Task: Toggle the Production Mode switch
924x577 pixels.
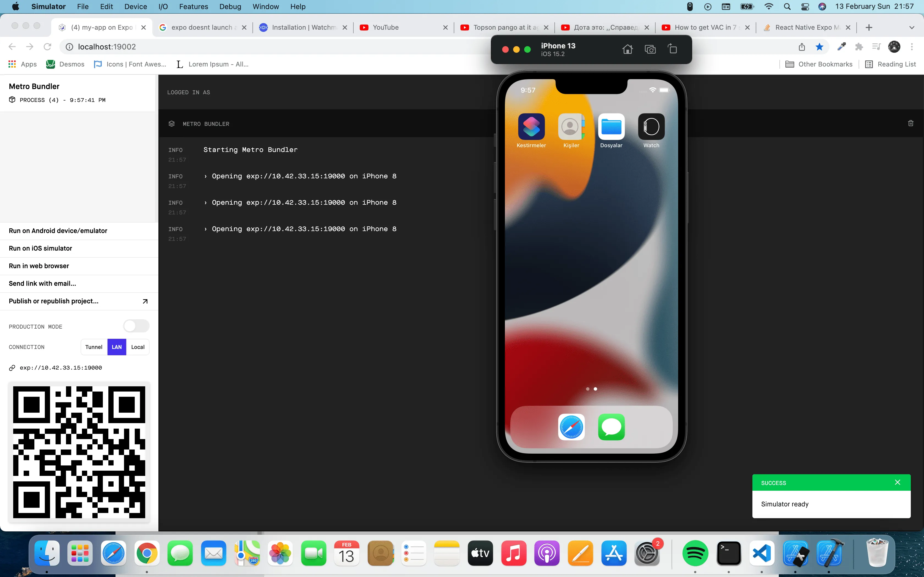Action: 136,326
